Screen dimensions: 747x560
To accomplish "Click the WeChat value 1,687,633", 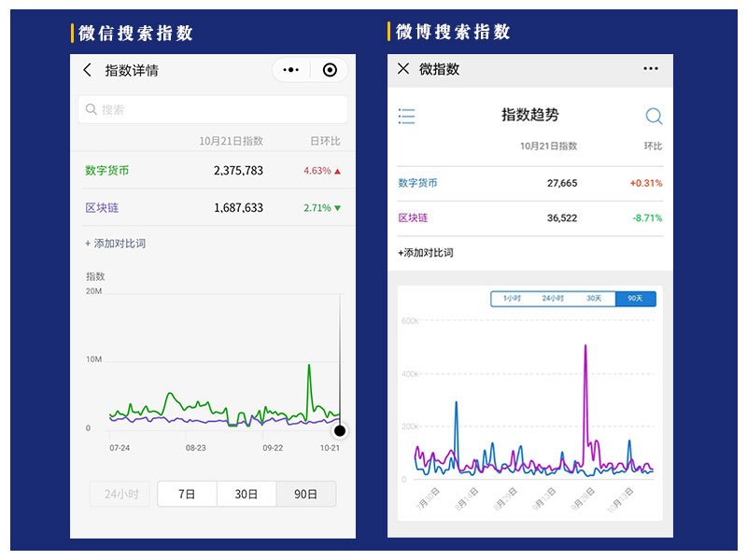I will (238, 207).
